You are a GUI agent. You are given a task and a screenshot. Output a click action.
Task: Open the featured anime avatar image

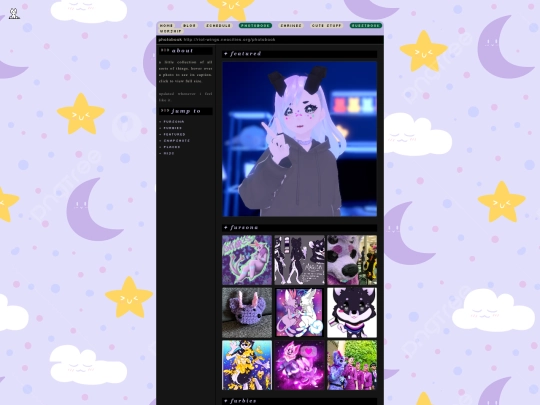point(300,139)
